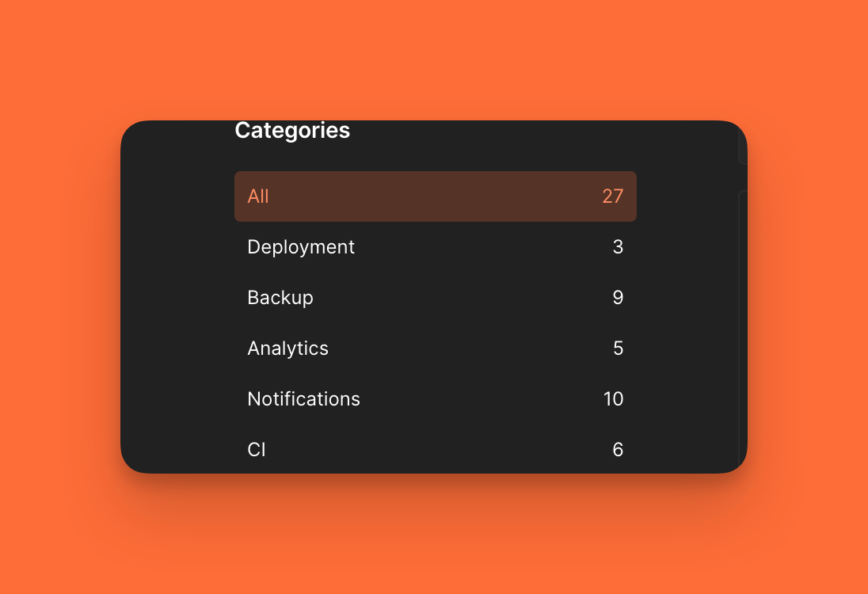Click the Deployment count of 3
The image size is (868, 594).
618,247
